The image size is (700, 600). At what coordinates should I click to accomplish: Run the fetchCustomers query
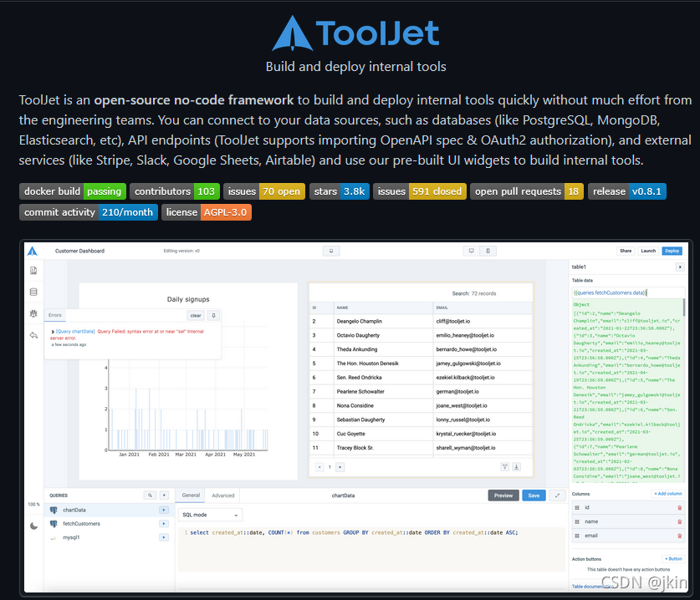[164, 524]
